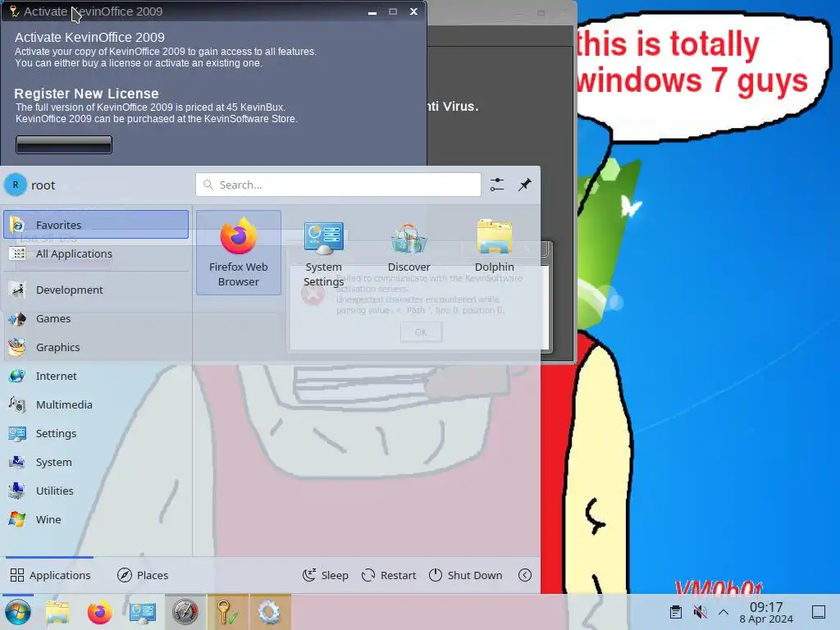Viewport: 840px width, 630px height.
Task: Switch to the gauge app in taskbar
Action: (185, 612)
